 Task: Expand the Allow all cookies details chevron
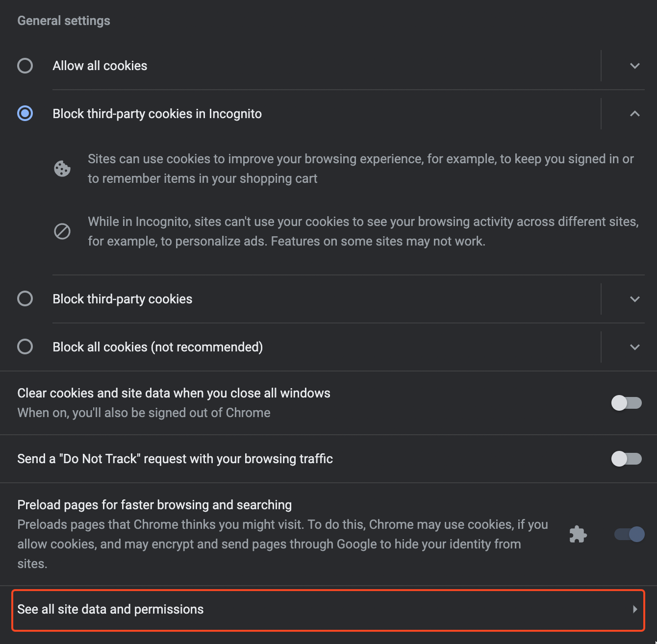[x=635, y=66]
